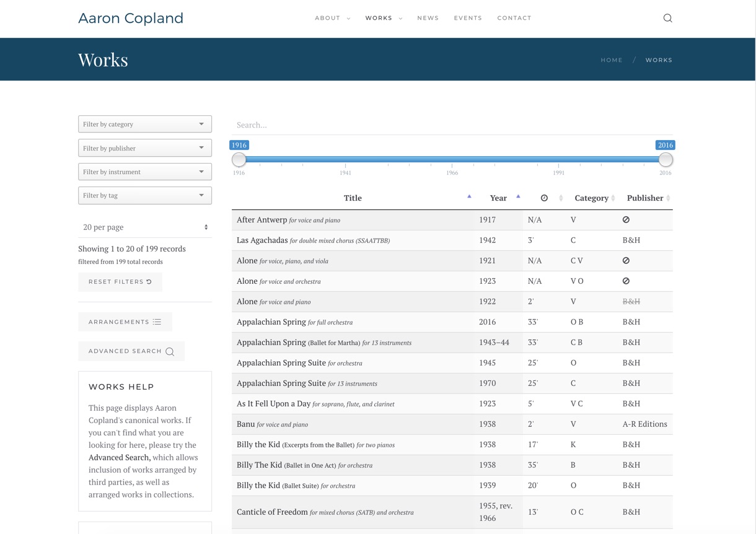Click the Advanced Search magnifier icon

coord(170,351)
